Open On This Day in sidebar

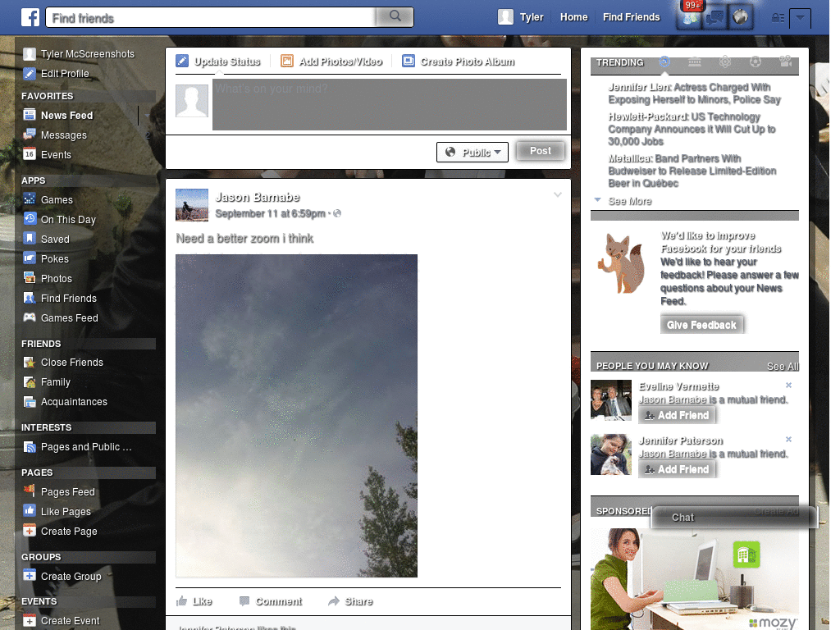(x=59, y=220)
